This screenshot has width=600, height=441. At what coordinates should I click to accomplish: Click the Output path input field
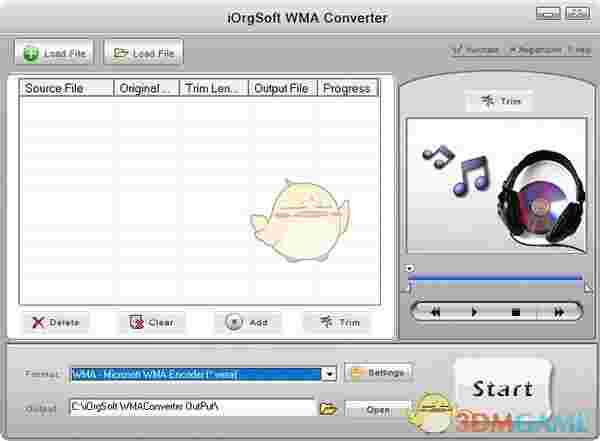click(x=191, y=407)
